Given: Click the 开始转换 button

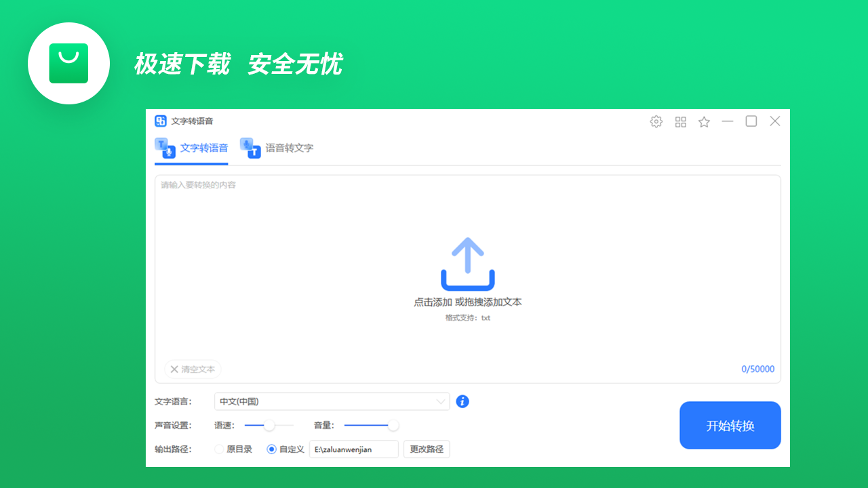Looking at the screenshot, I should point(730,426).
